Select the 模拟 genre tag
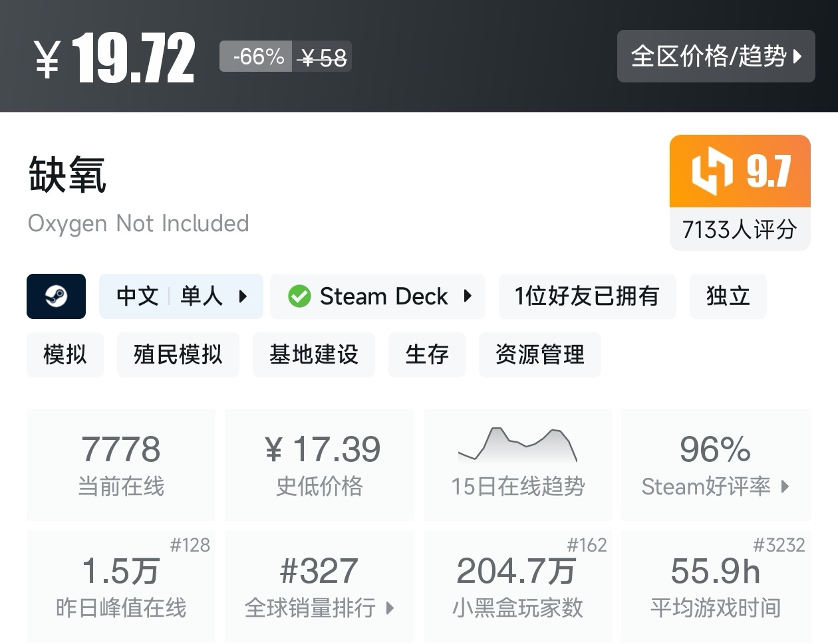 point(65,355)
